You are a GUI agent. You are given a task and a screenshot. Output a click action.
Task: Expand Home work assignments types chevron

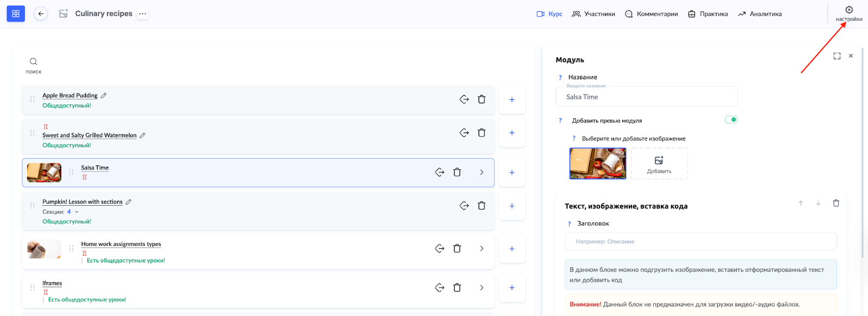[481, 249]
